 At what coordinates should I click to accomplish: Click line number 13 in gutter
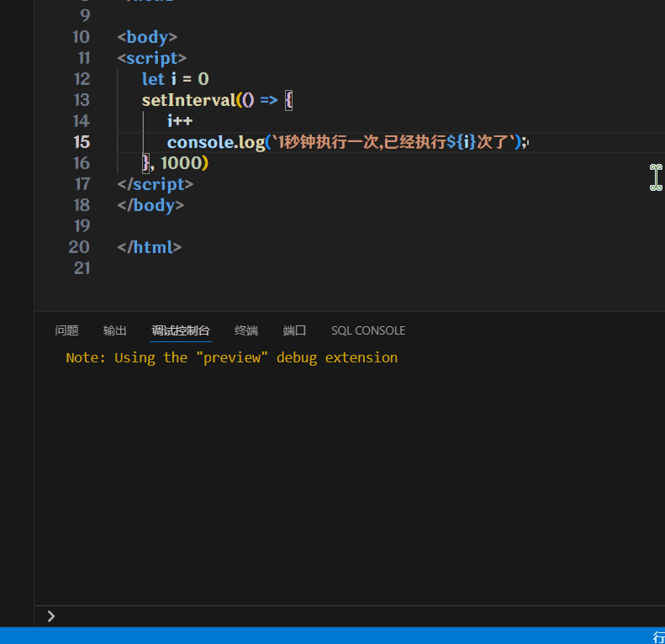82,100
